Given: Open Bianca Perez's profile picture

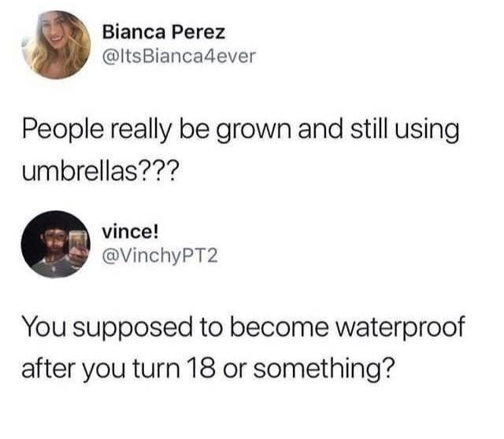Looking at the screenshot, I should click(56, 45).
